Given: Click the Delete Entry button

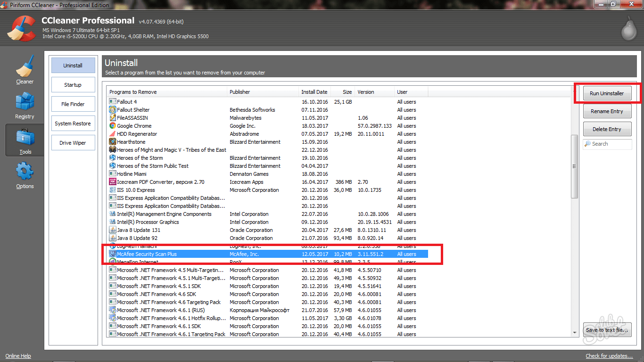Looking at the screenshot, I should [x=607, y=129].
